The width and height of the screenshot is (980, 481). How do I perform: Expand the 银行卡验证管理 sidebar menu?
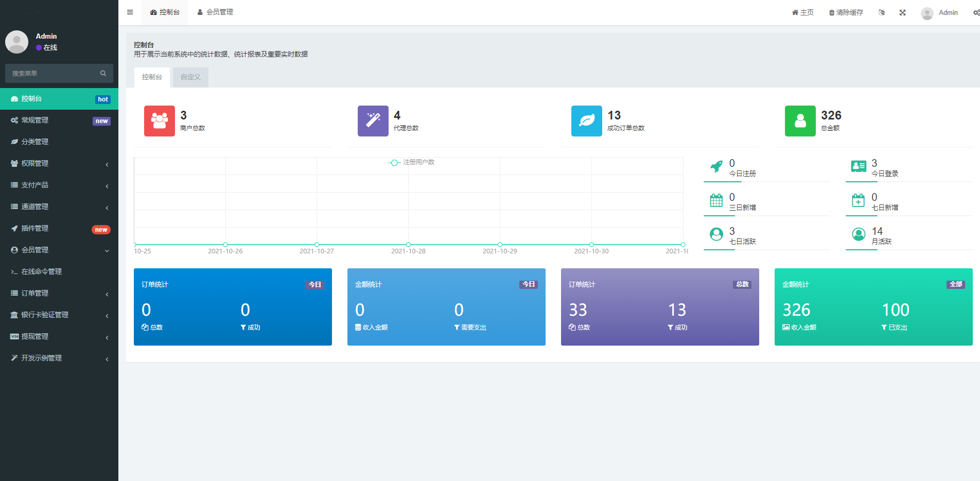[x=59, y=315]
